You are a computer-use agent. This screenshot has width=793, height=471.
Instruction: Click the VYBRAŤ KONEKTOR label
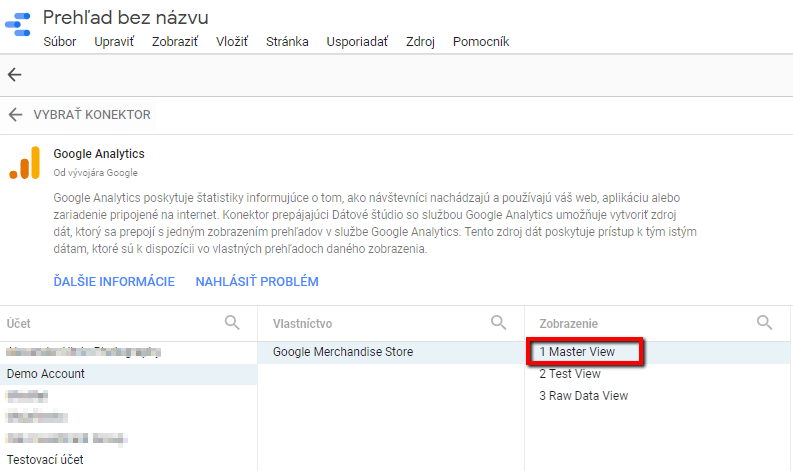[x=92, y=115]
